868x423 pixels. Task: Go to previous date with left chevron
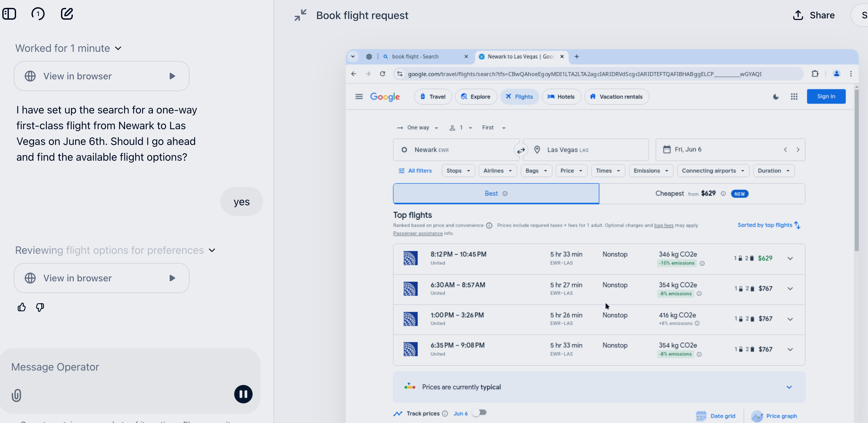(785, 150)
